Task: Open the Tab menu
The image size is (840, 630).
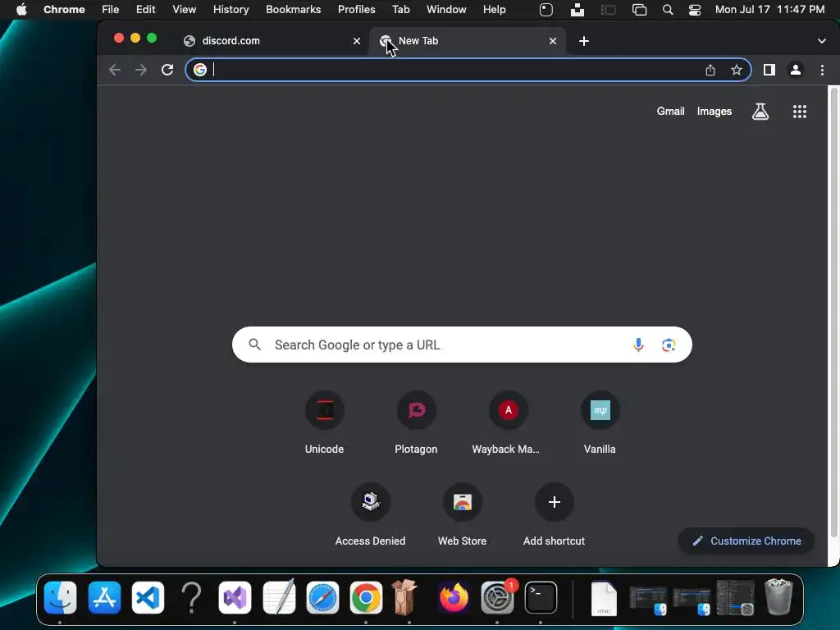Action: click(400, 10)
